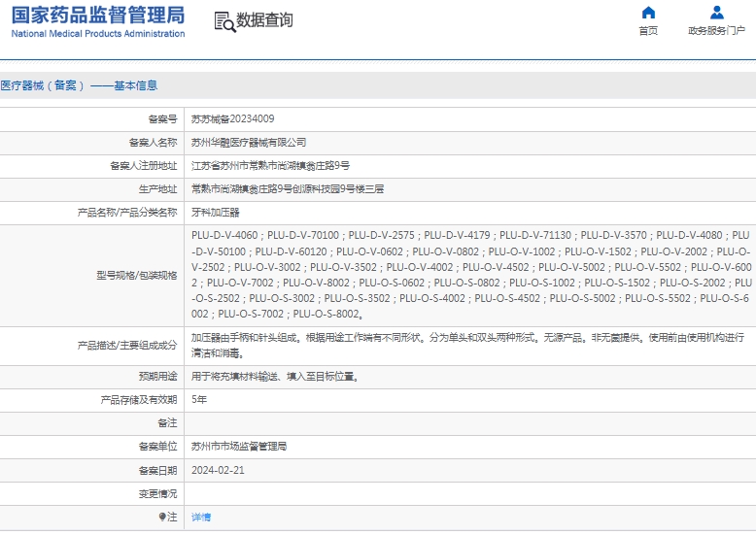Select address 江苏省苏州市常熟市尚湖镇翁庄路9号
756x535 pixels.
(270, 166)
